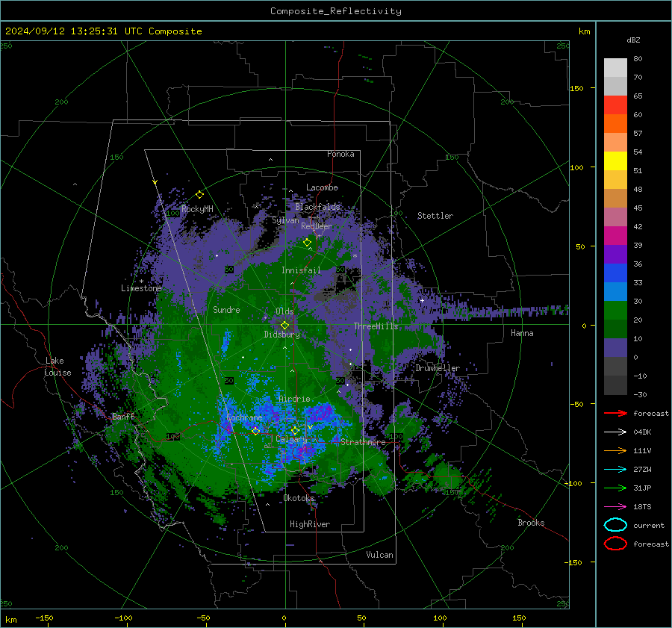This screenshot has height=628, width=672.
Task: Click the Limestone label
Action: (141, 288)
